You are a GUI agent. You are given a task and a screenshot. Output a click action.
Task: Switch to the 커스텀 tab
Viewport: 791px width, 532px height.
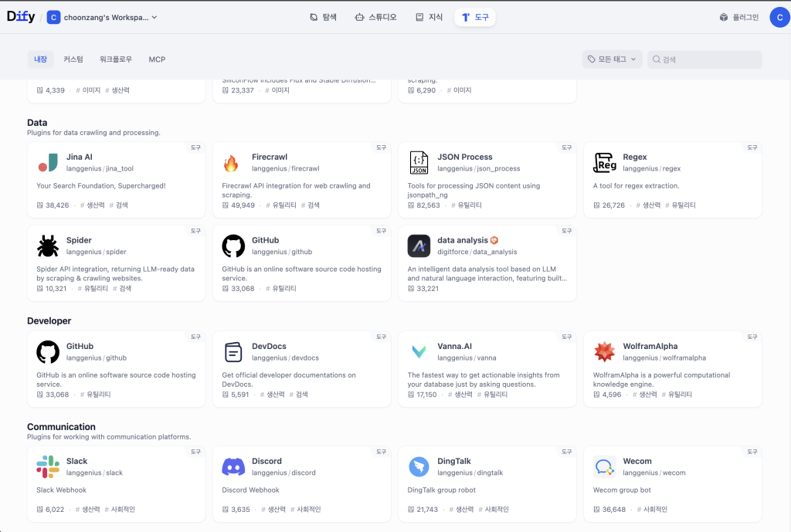(x=73, y=59)
